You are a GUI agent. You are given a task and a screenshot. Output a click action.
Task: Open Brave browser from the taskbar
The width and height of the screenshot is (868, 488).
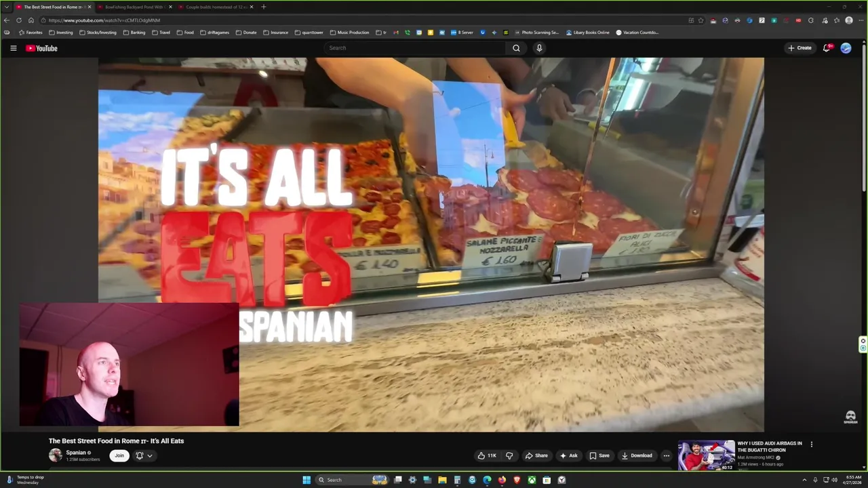click(x=517, y=480)
